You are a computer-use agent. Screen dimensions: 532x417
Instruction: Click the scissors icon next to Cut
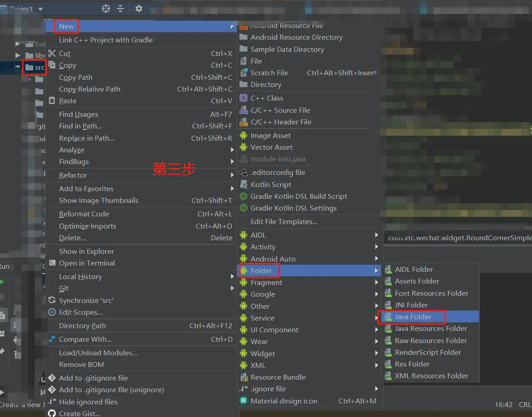pos(52,53)
